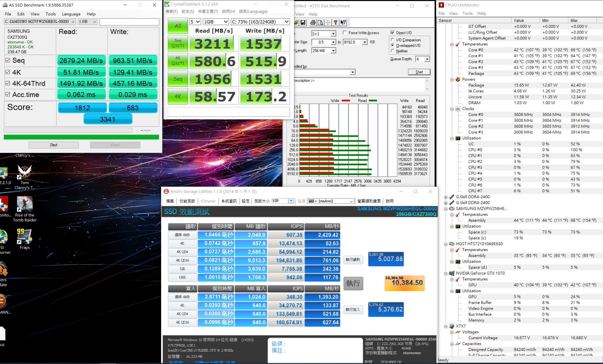This screenshot has width=603, height=364.
Task: Click the CPU Temperatures thermometer icon in HWMonitor
Action: [x=458, y=44]
